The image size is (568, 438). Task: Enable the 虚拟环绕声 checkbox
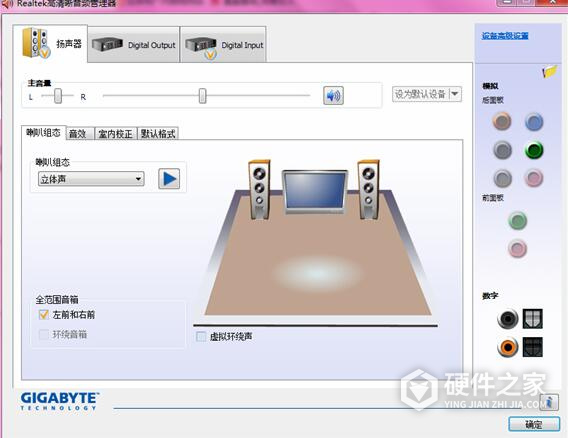tap(201, 337)
